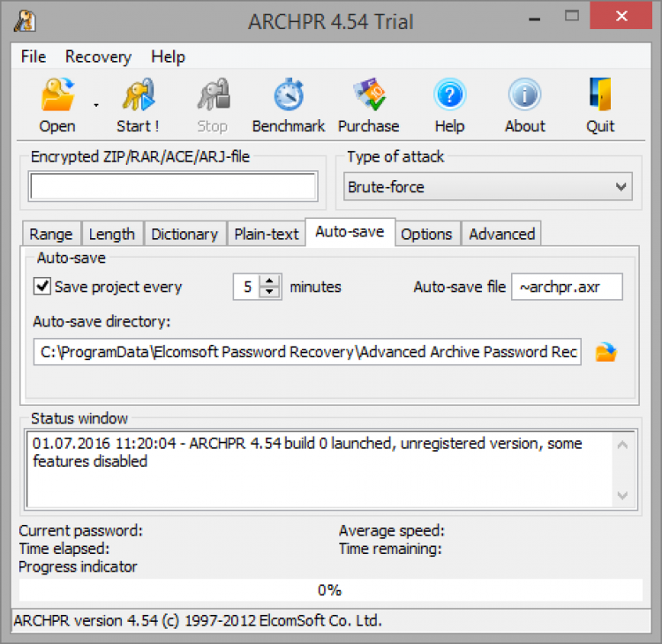Click the Open archive folder icon
Viewport: 662px width, 644px height.
click(x=57, y=94)
